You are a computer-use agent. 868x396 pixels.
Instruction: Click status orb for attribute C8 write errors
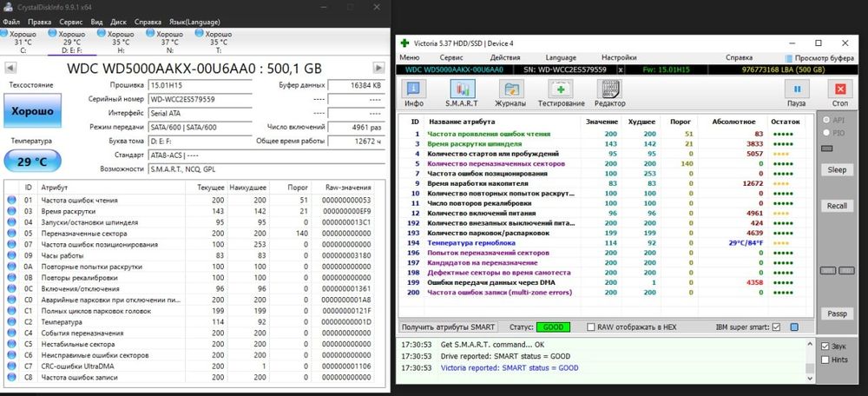click(11, 377)
